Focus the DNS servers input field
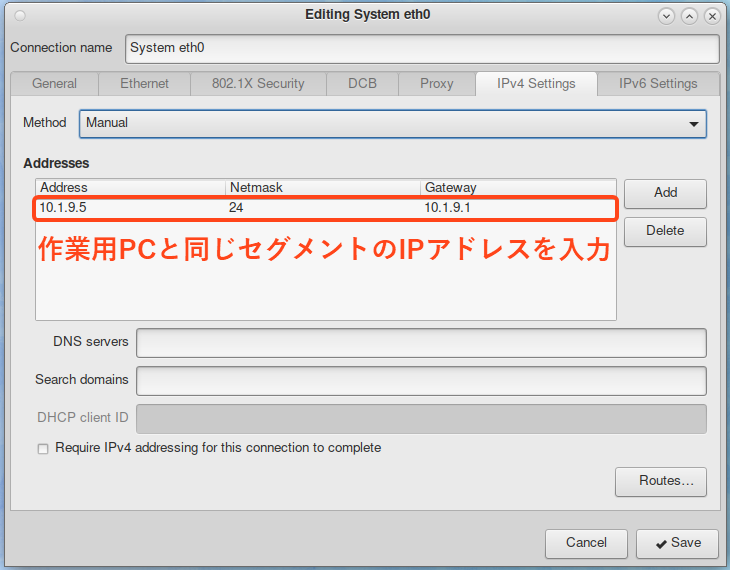The width and height of the screenshot is (731, 570). click(x=421, y=342)
